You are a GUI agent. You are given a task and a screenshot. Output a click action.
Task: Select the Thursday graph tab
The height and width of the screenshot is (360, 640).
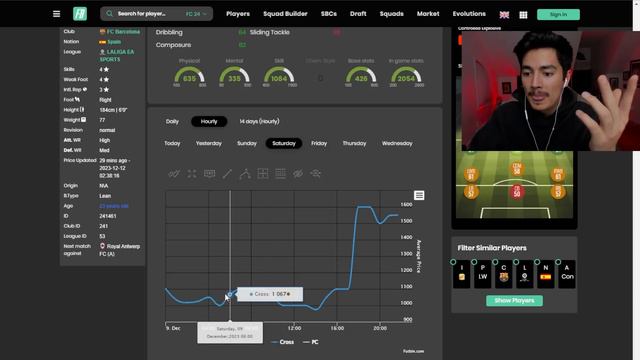pyautogui.click(x=354, y=143)
